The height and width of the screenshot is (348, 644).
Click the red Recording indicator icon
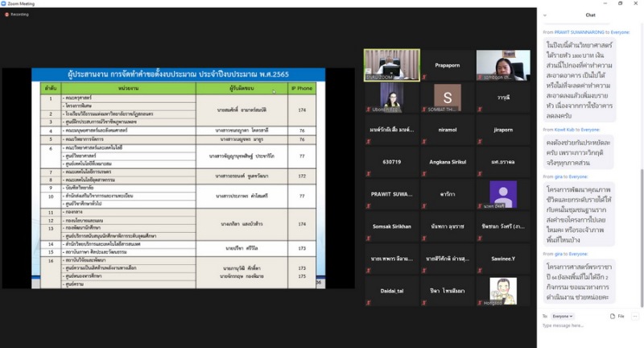6,14
